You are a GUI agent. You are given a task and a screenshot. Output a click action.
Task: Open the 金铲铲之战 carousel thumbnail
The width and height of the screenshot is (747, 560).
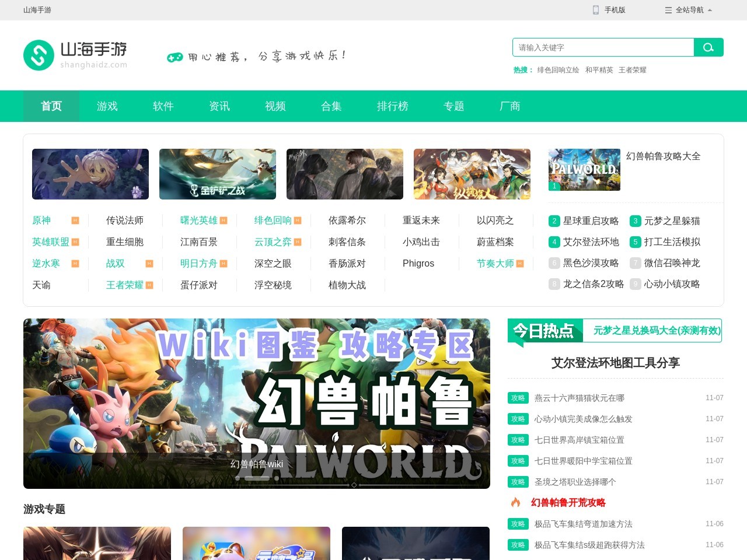tap(217, 174)
